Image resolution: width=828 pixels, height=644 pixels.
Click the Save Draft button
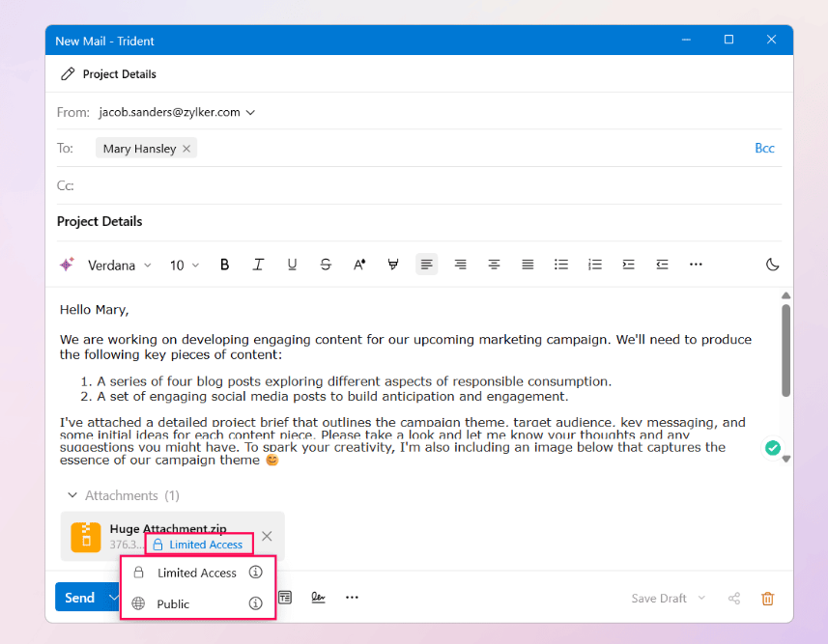pyautogui.click(x=659, y=598)
